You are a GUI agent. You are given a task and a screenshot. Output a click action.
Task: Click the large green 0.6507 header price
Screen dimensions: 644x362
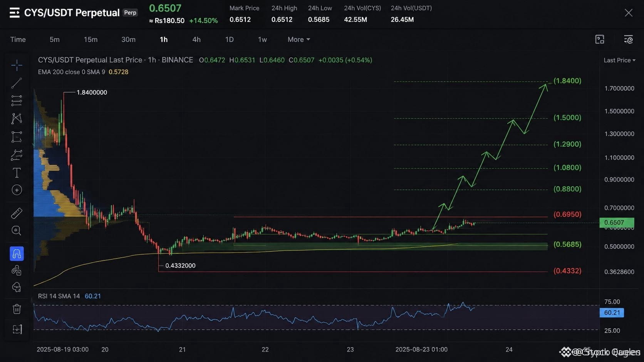pos(165,8)
